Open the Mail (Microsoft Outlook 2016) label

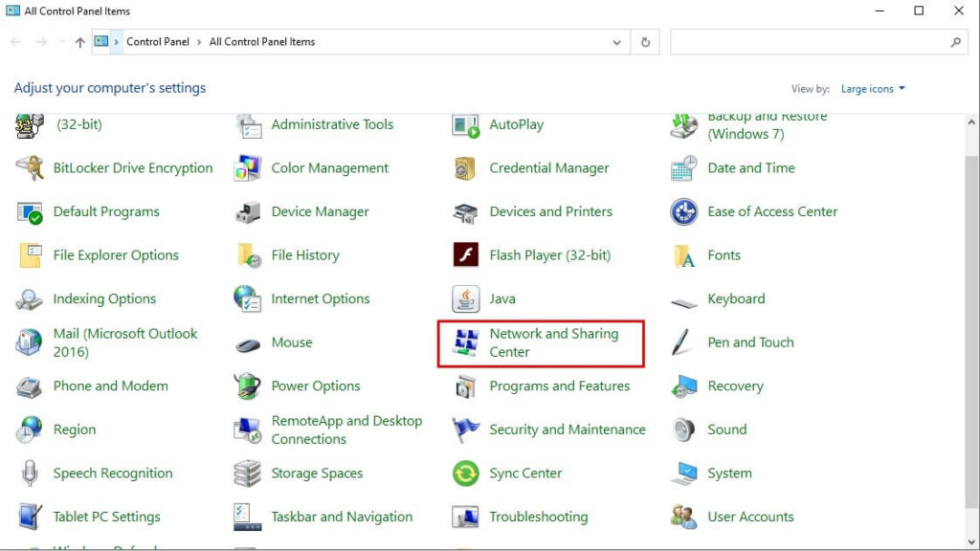(125, 342)
